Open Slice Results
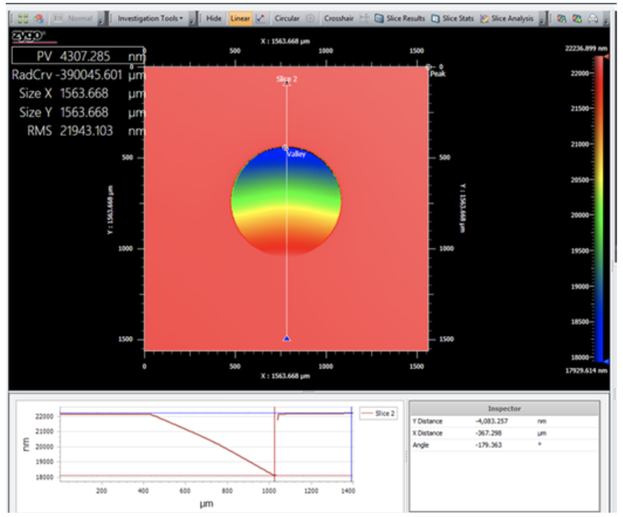The height and width of the screenshot is (517, 623). pos(400,18)
